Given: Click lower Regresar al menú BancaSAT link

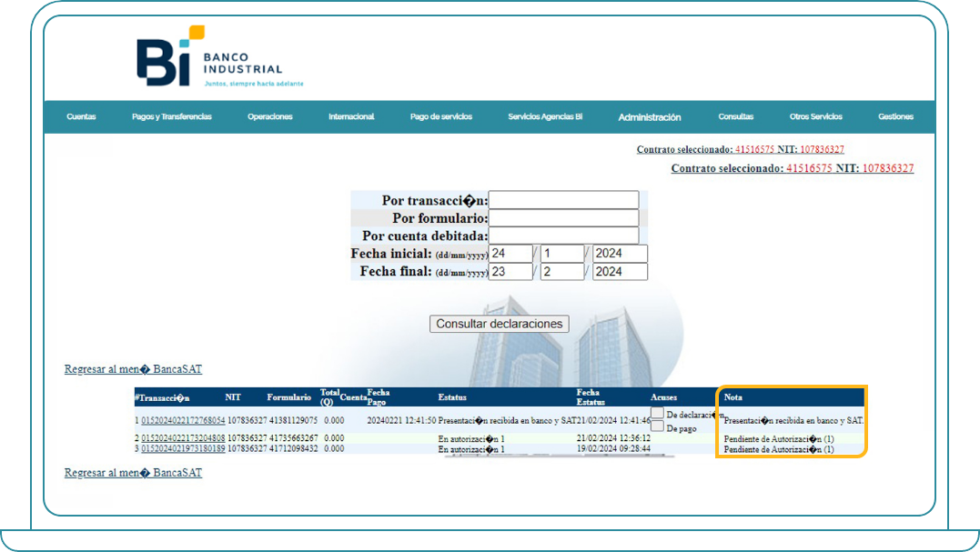Looking at the screenshot, I should coord(133,473).
